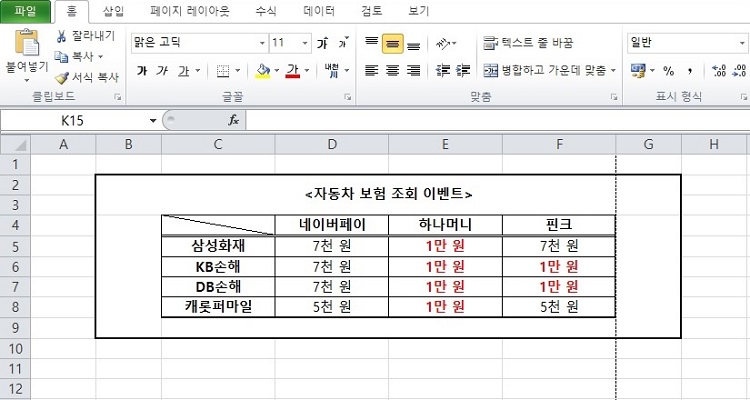Click the text orientation icon
The height and width of the screenshot is (400, 750).
click(x=443, y=44)
